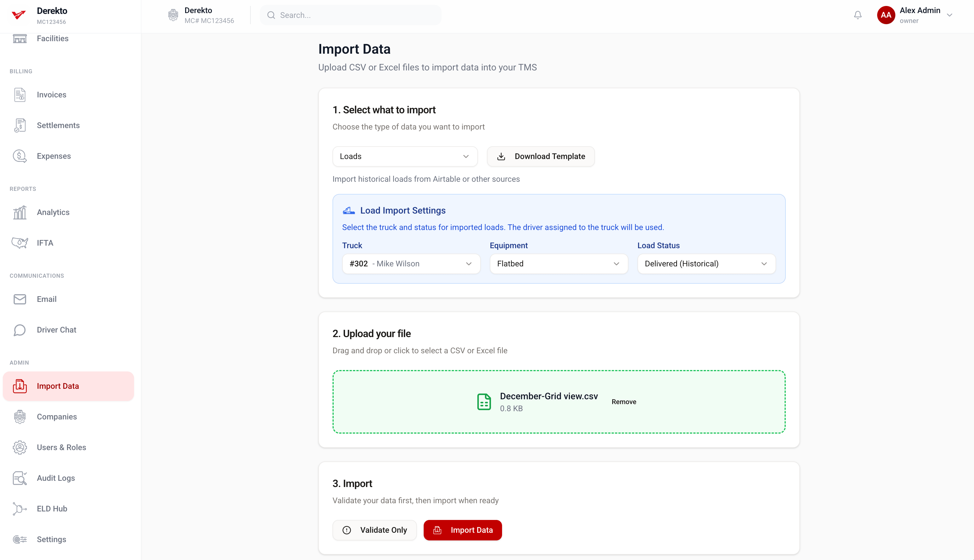
Task: Open the Load Status Delivered (Historical) dropdown
Action: 707,264
